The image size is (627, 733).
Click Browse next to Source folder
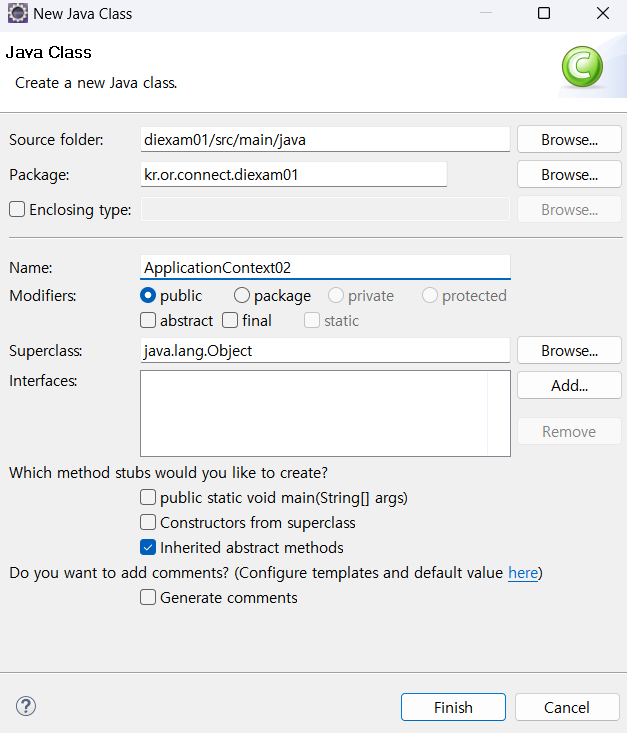pyautogui.click(x=569, y=140)
